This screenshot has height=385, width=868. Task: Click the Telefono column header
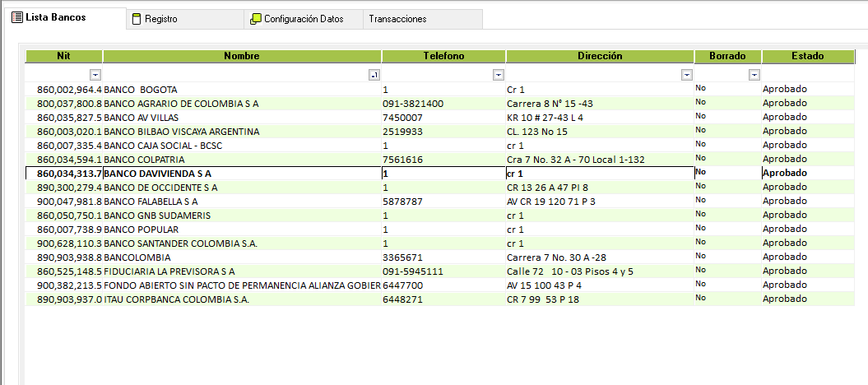pyautogui.click(x=443, y=56)
